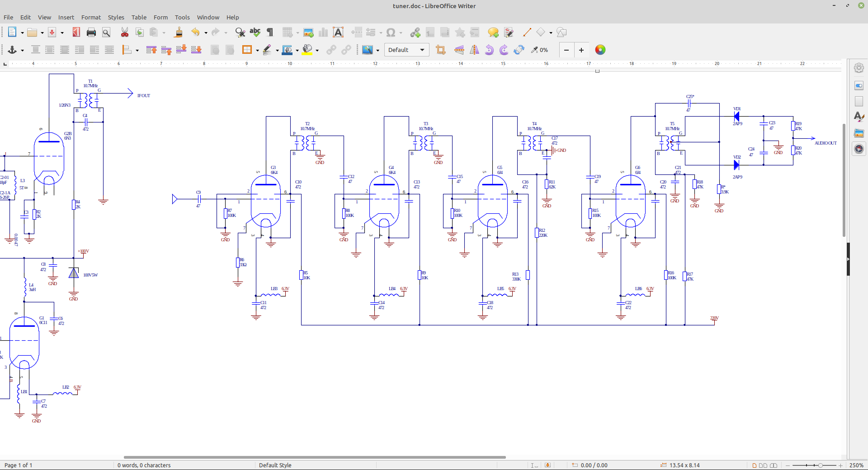This screenshot has width=868, height=470.
Task: Open the Format menu
Action: click(91, 17)
